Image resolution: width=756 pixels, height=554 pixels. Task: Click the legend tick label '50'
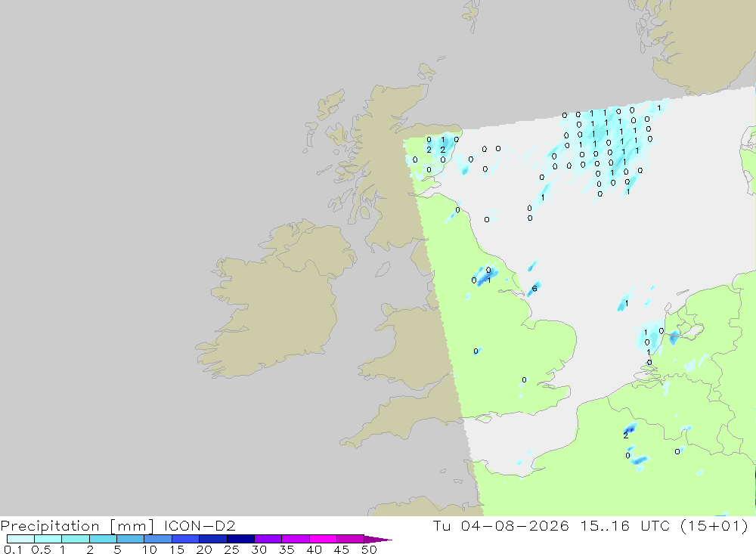pyautogui.click(x=369, y=549)
